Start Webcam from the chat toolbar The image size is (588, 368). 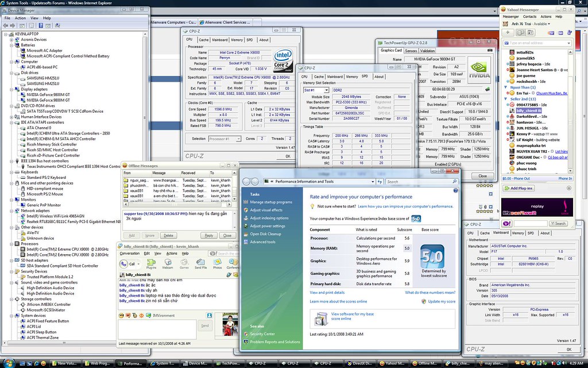pos(167,263)
